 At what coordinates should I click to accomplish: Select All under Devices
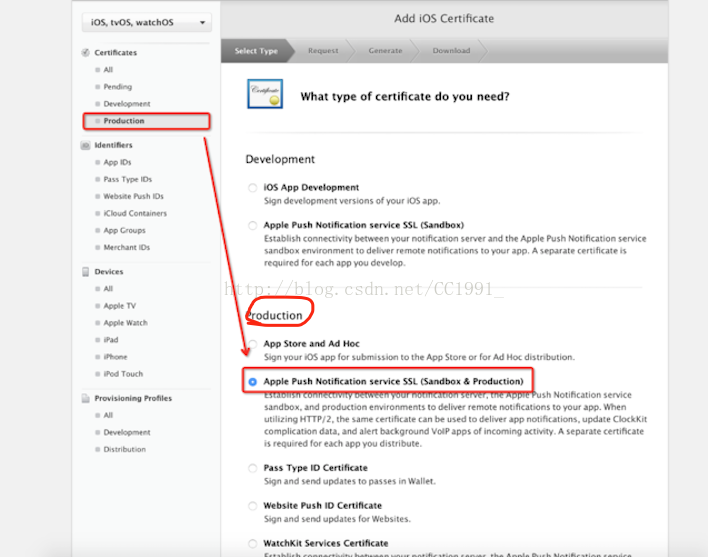108,288
